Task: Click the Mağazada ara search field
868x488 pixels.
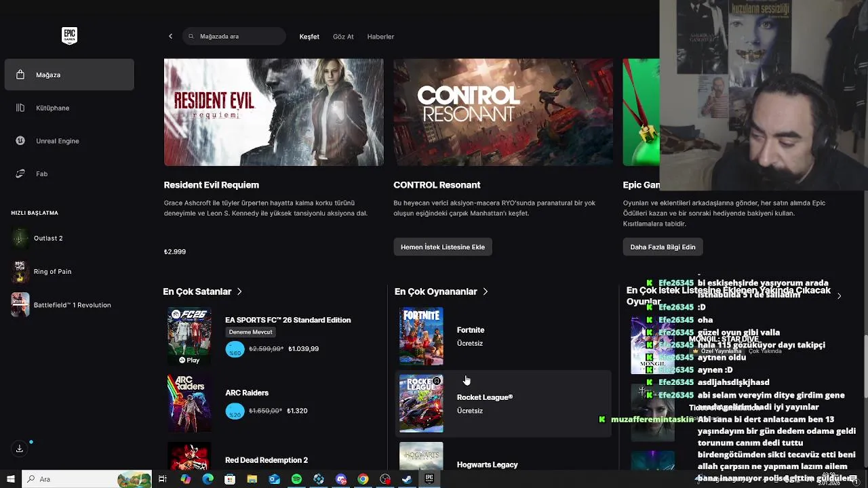Action: pyautogui.click(x=234, y=37)
